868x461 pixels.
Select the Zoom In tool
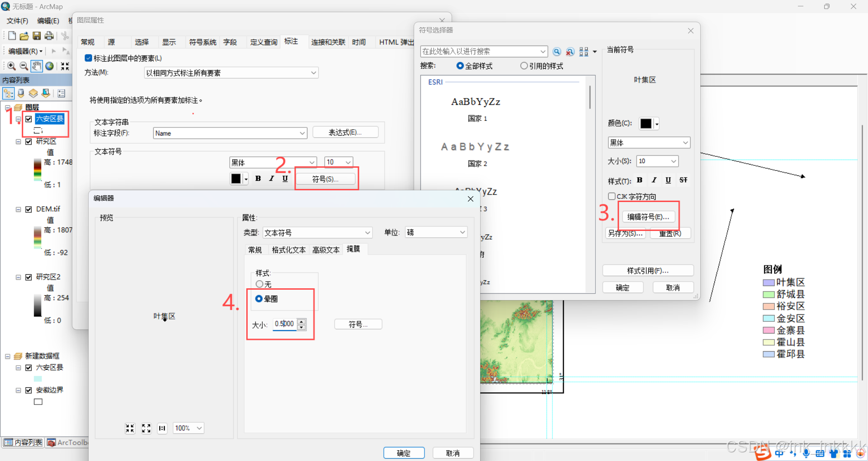(11, 66)
